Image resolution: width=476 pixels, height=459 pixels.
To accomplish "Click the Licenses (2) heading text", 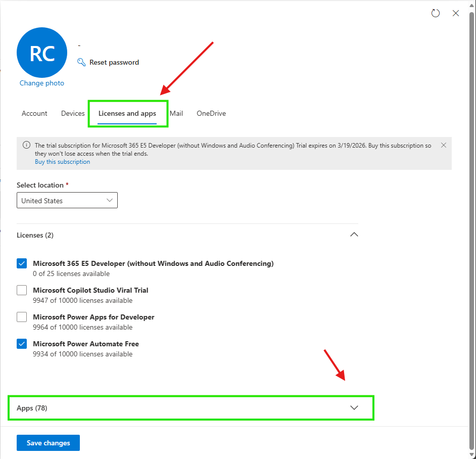I will pos(35,235).
